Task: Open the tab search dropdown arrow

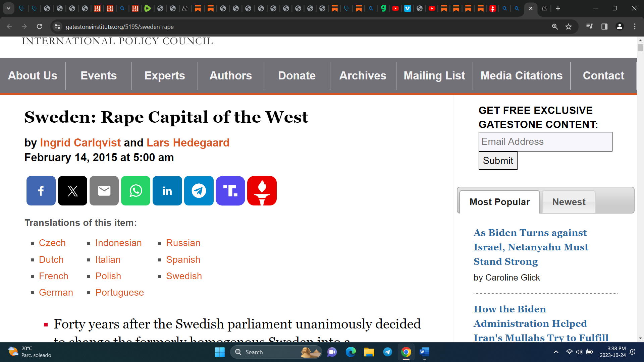Action: point(8,8)
